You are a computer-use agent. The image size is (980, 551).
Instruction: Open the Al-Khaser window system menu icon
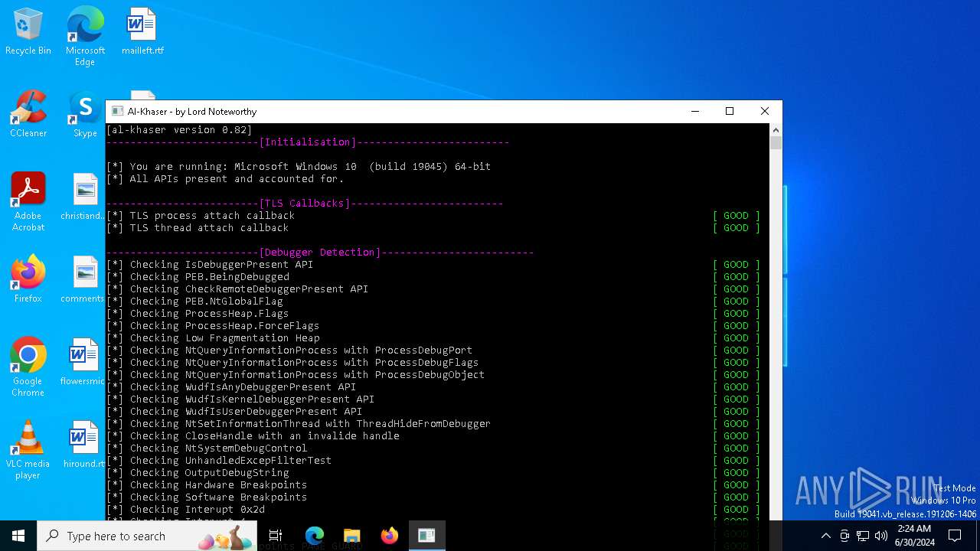click(x=117, y=111)
